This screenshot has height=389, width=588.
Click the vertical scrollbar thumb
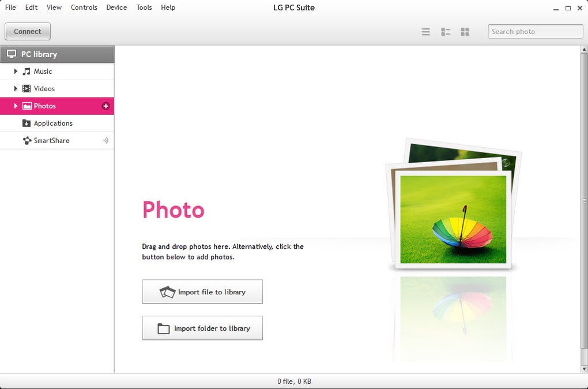click(584, 201)
